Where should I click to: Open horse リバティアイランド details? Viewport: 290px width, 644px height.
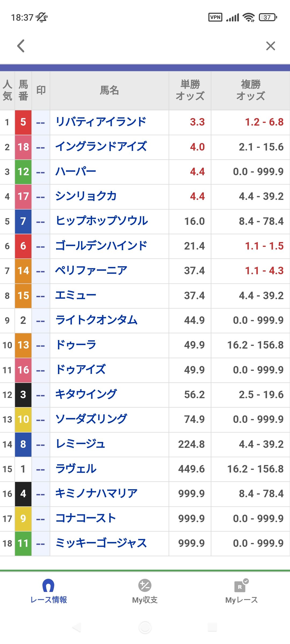coord(101,122)
